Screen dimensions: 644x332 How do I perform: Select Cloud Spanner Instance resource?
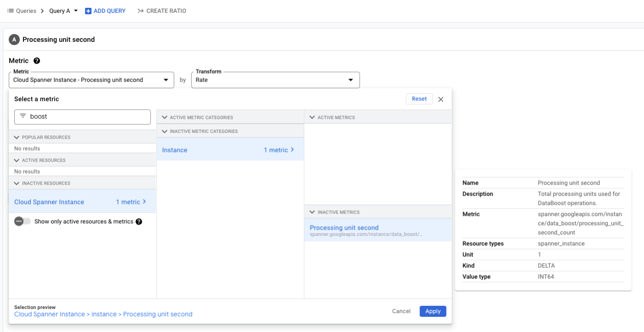coord(82,202)
